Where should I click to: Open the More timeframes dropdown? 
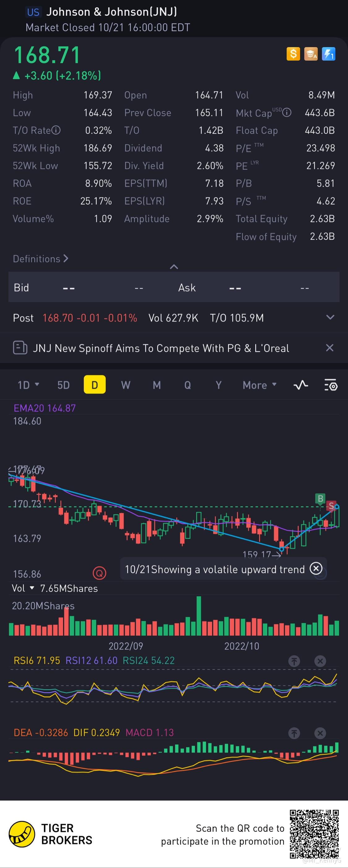[260, 385]
